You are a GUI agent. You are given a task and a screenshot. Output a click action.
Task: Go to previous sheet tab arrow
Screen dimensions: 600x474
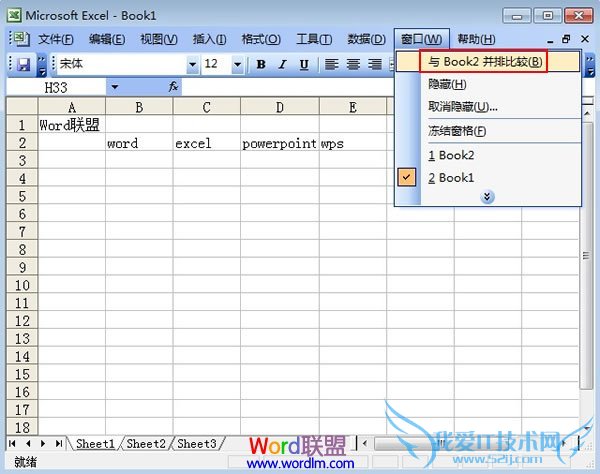28,443
